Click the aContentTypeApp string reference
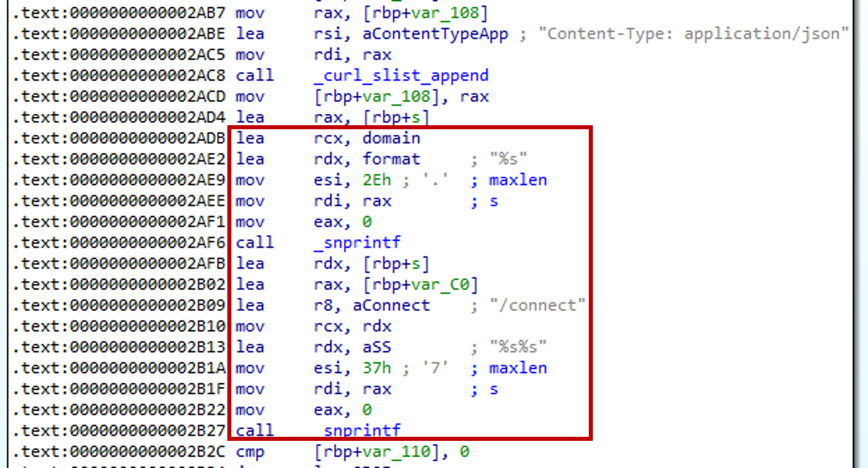This screenshot has height=468, width=868. (435, 34)
